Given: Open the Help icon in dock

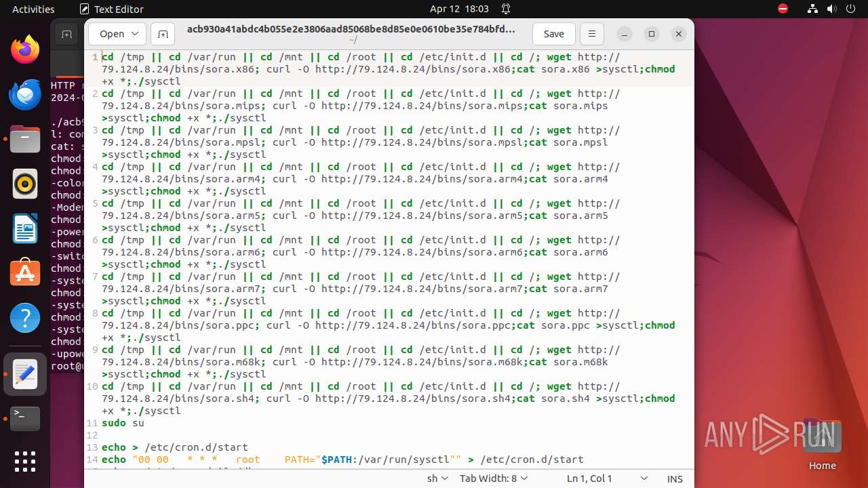Looking at the screenshot, I should [x=25, y=318].
